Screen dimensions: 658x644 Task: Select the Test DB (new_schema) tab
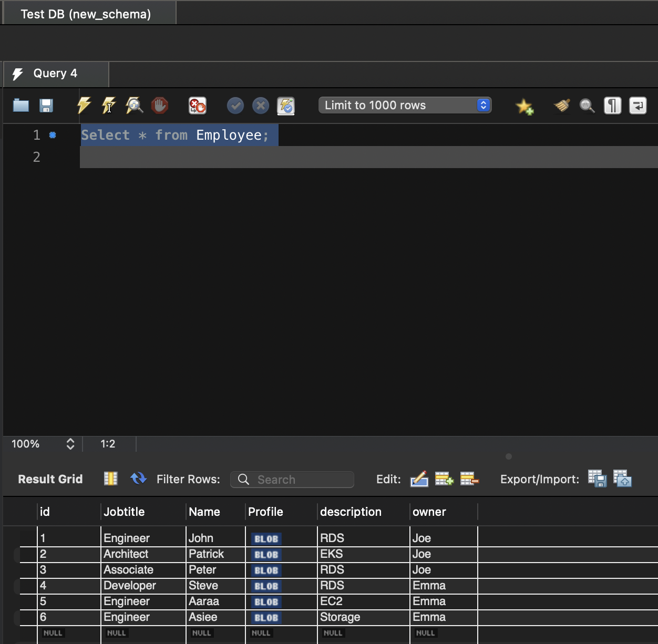[86, 14]
